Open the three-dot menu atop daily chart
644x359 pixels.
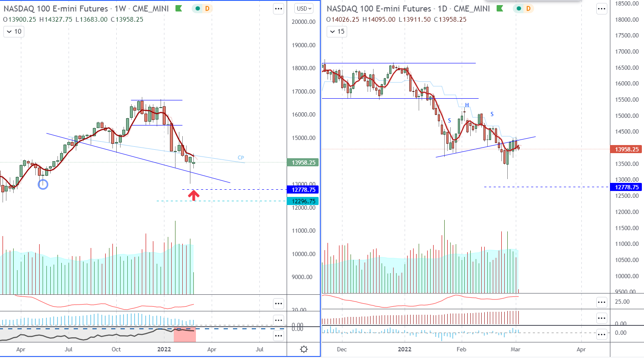coord(601,9)
